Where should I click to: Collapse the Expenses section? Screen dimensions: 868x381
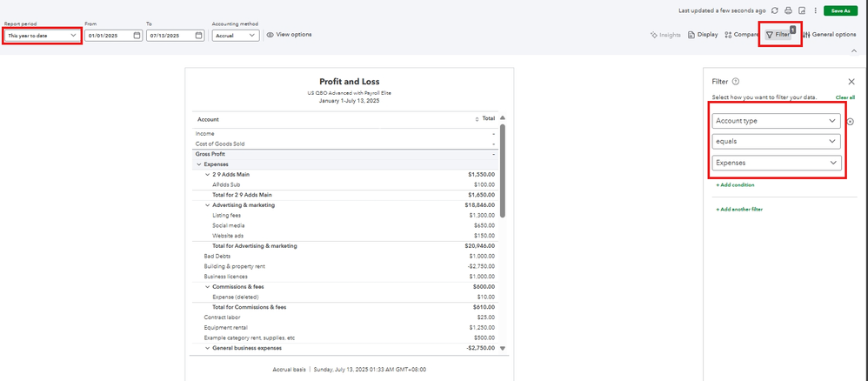pos(198,164)
